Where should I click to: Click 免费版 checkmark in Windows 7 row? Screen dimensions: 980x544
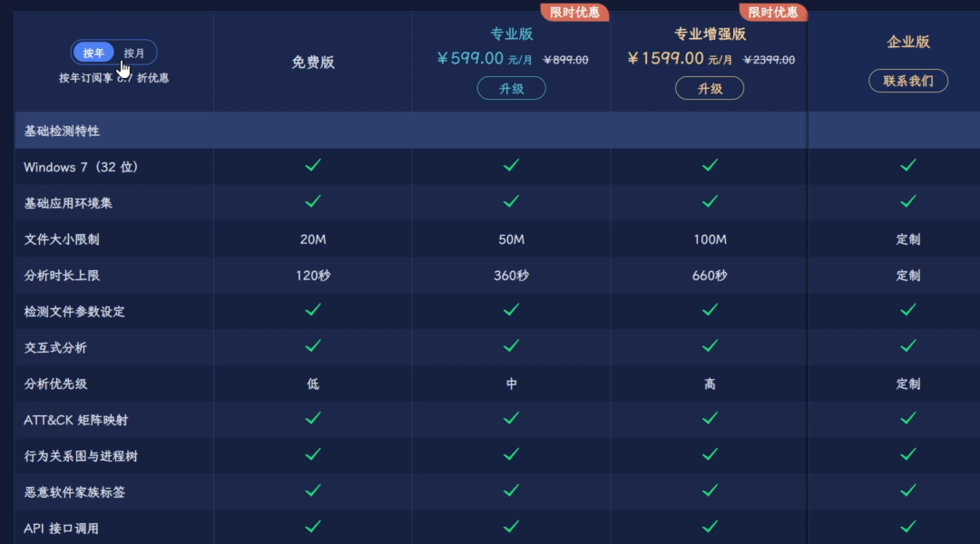(313, 165)
